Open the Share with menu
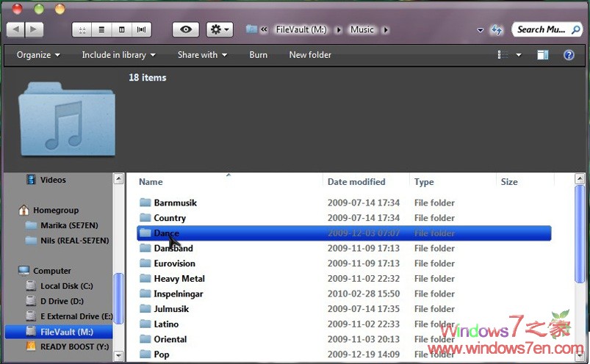Viewport: 590px width, 364px height. pyautogui.click(x=203, y=55)
